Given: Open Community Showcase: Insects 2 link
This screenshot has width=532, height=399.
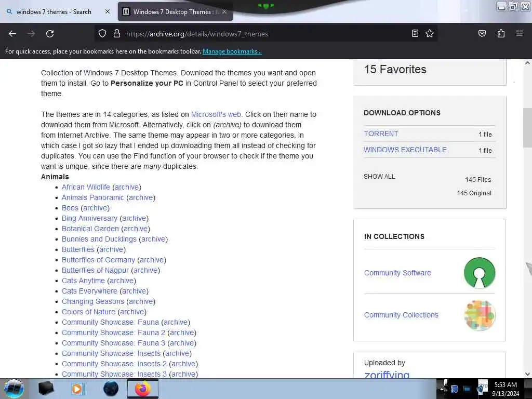Looking at the screenshot, I should 114,364.
